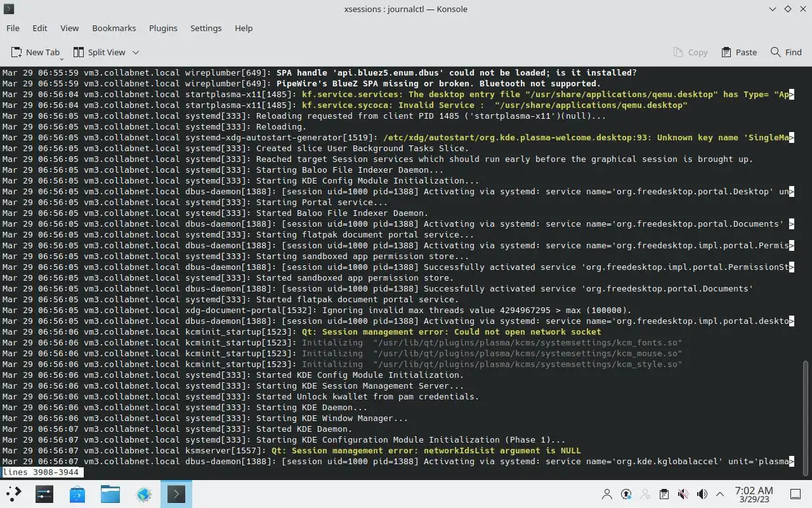Viewport: 812px width, 508px height.
Task: Click 'Starting KDE Configuration Module Initialization (Phase 1)...' line
Action: 284,439
